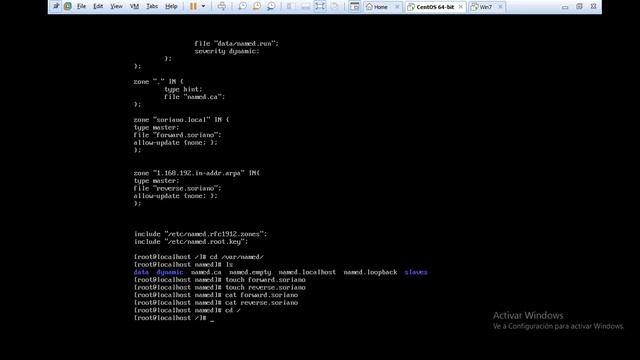
Task: Click the show library sidebar icon
Action: (x=291, y=7)
